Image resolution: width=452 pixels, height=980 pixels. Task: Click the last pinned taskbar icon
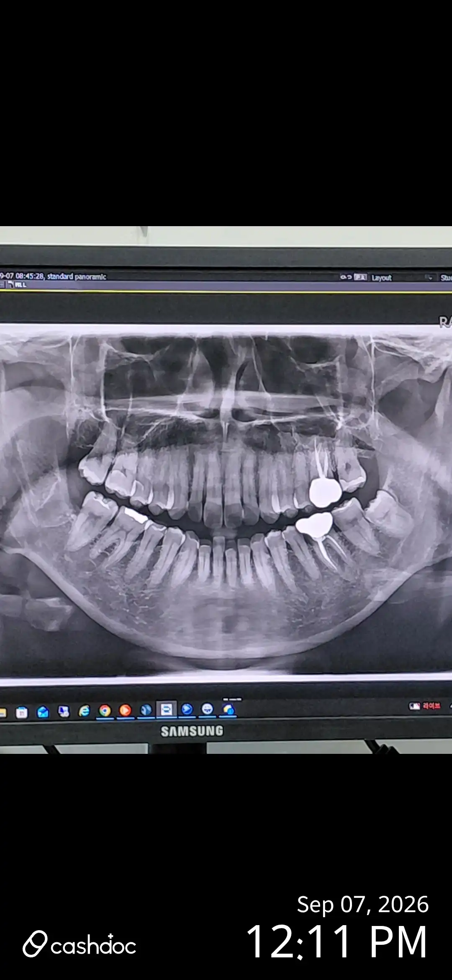229,709
